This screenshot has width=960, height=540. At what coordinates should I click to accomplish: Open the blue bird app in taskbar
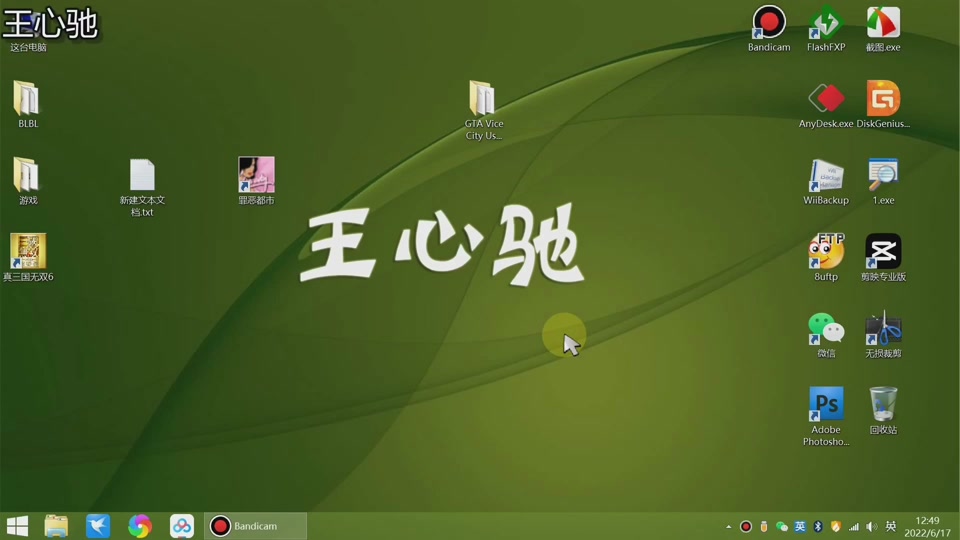[x=98, y=526]
